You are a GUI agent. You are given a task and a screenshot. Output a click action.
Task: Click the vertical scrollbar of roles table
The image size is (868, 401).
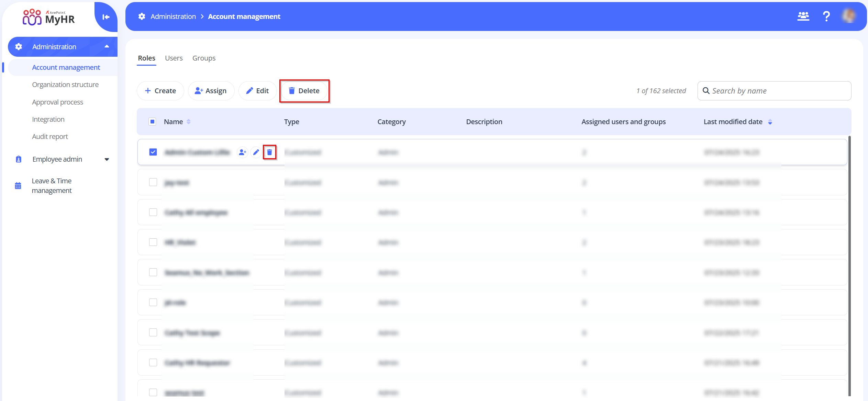pos(849,265)
